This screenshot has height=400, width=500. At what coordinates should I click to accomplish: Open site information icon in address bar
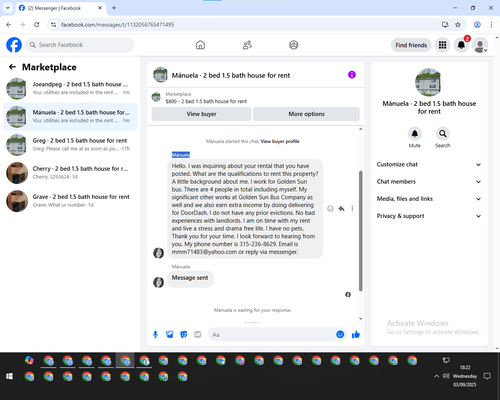pyautogui.click(x=53, y=25)
